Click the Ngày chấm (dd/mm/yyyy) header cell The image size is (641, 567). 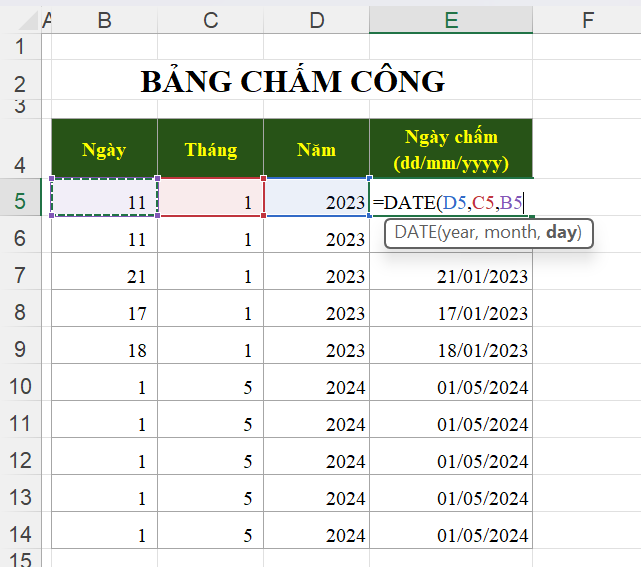point(450,150)
